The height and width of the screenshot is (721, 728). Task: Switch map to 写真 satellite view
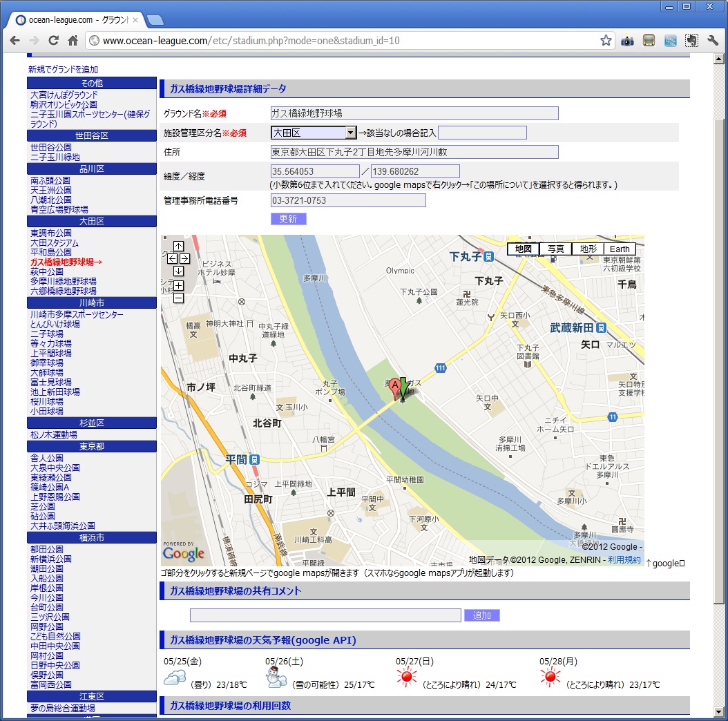[555, 249]
